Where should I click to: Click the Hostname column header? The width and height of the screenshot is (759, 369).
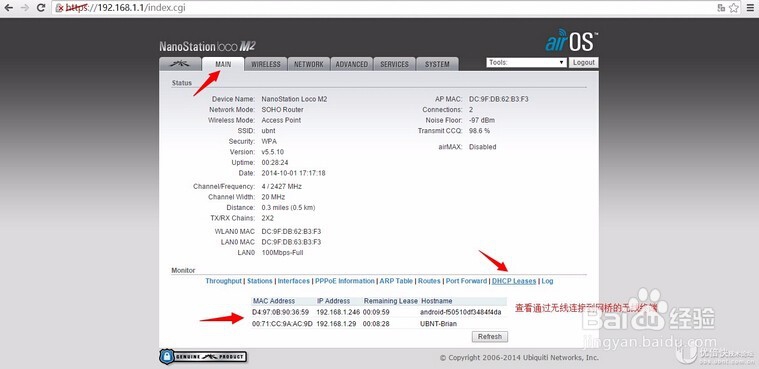pos(437,301)
